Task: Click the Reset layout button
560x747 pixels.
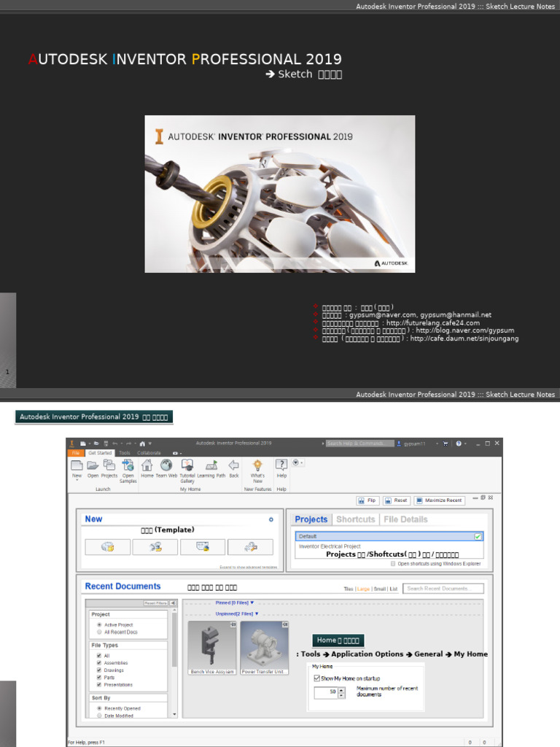Action: click(x=397, y=500)
